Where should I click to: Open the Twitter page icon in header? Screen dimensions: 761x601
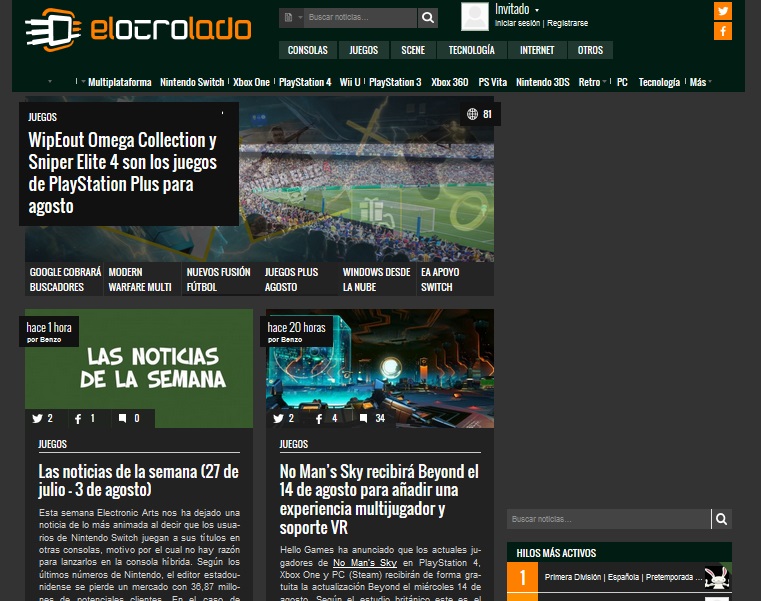coord(723,11)
